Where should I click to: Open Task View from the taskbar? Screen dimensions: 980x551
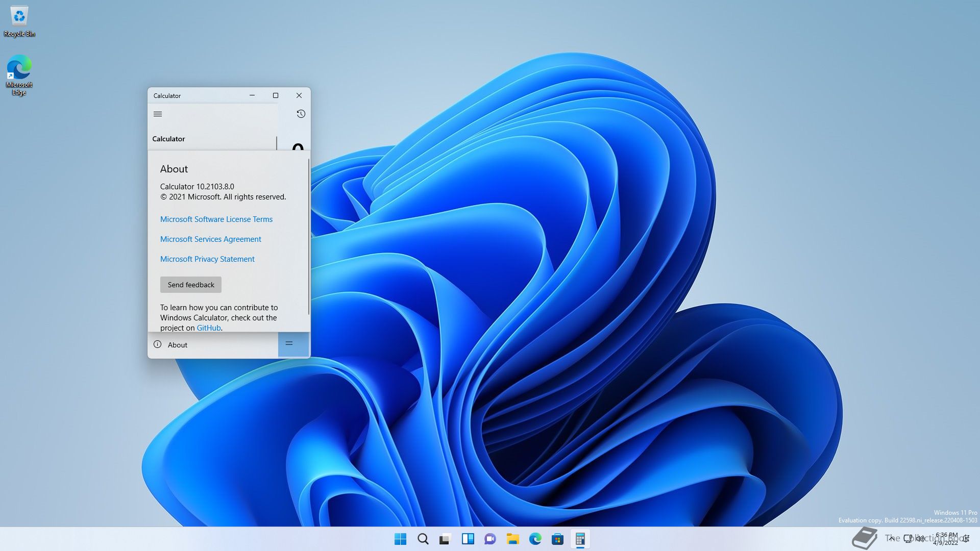pyautogui.click(x=446, y=539)
